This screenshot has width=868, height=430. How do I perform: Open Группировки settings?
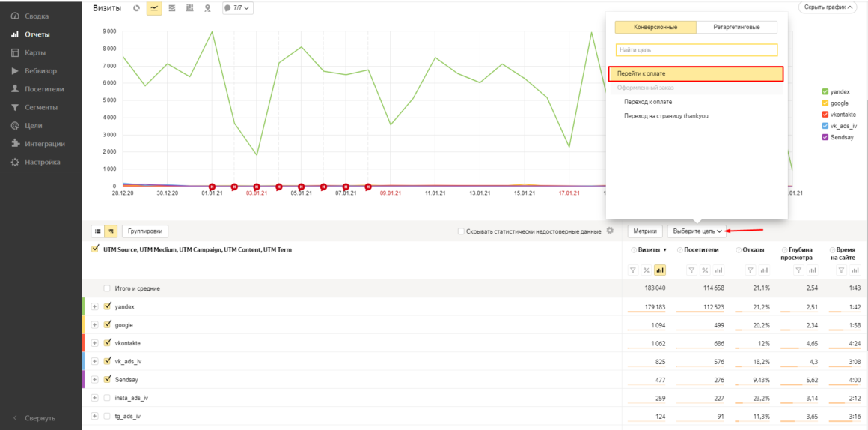(145, 231)
